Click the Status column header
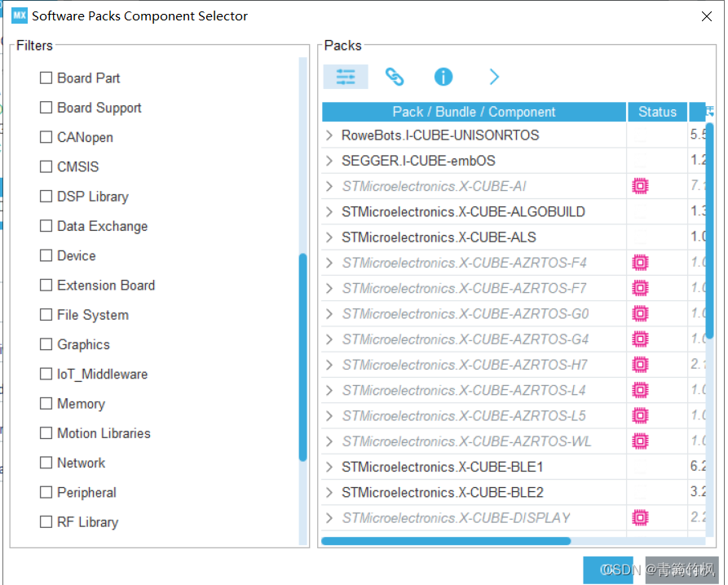Image resolution: width=728 pixels, height=585 pixels. pos(657,112)
